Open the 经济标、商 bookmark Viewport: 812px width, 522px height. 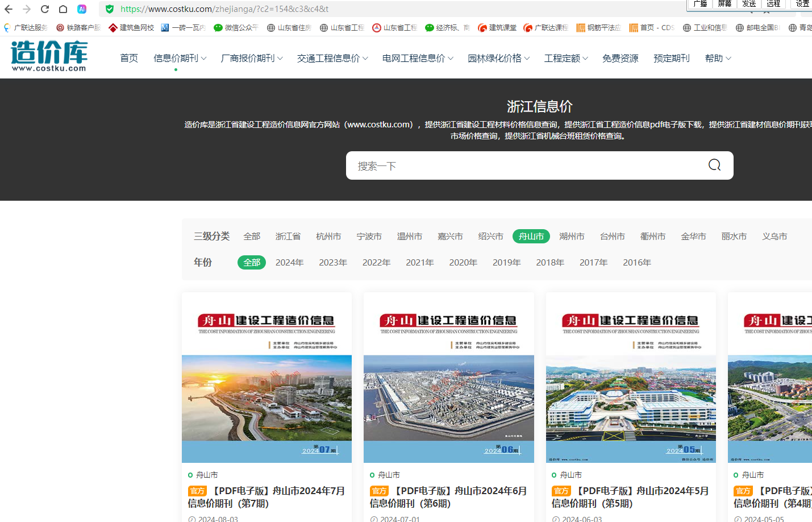click(x=448, y=27)
